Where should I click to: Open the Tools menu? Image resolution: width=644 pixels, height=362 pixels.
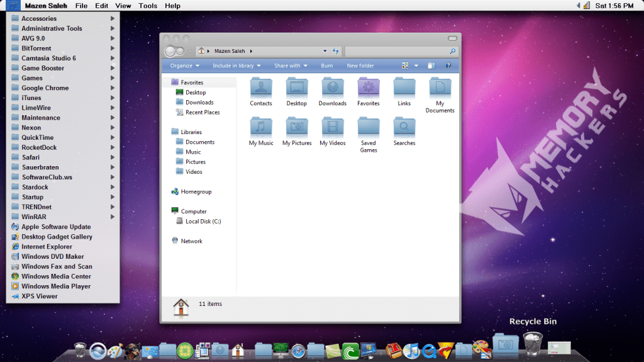click(x=148, y=6)
